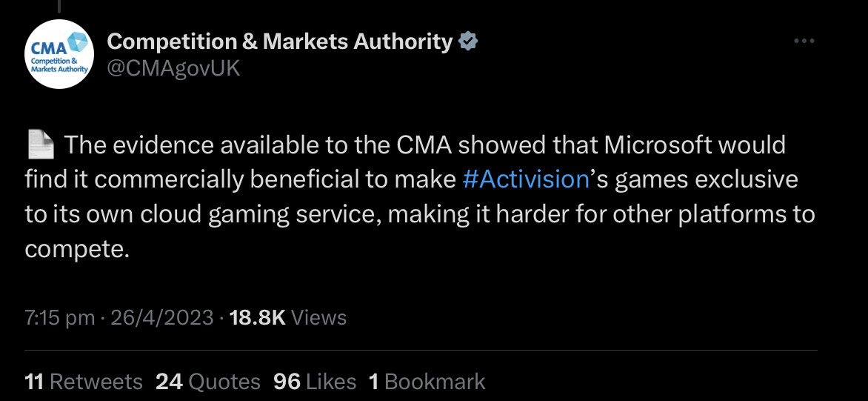Click the 1 Bookmark count
Screen dimensions: 868x401
427,382
